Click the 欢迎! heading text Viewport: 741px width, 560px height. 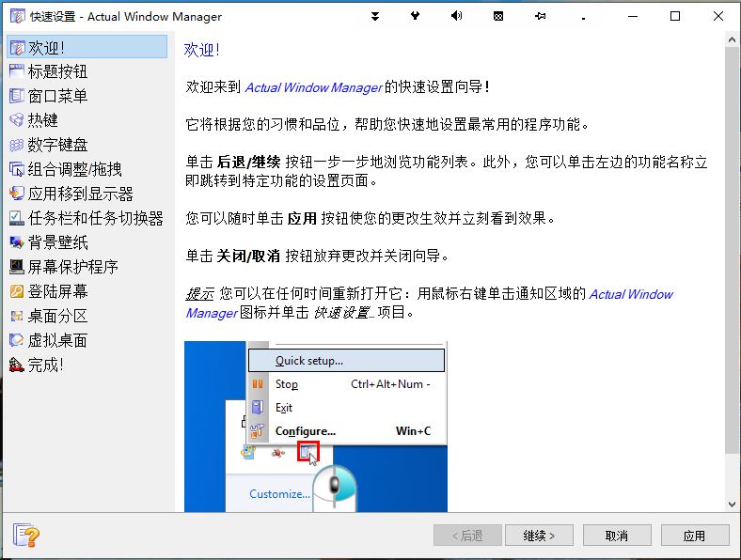pos(202,50)
